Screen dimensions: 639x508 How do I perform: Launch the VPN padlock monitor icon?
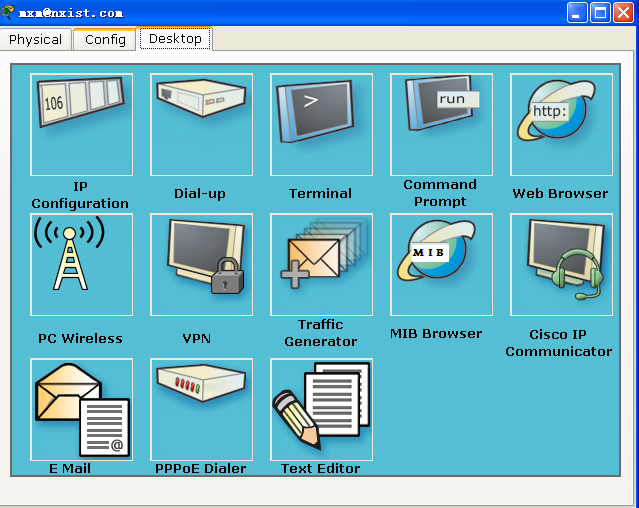coord(201,264)
